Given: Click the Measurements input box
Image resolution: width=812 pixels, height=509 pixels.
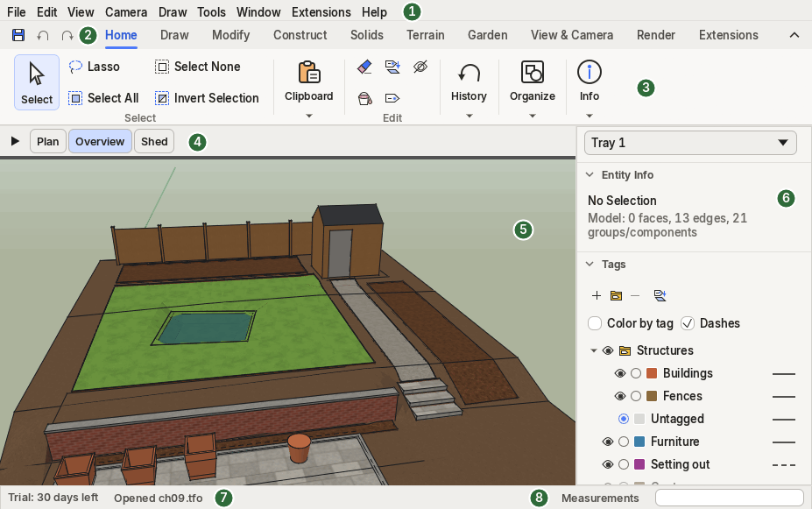Looking at the screenshot, I should tap(729, 498).
